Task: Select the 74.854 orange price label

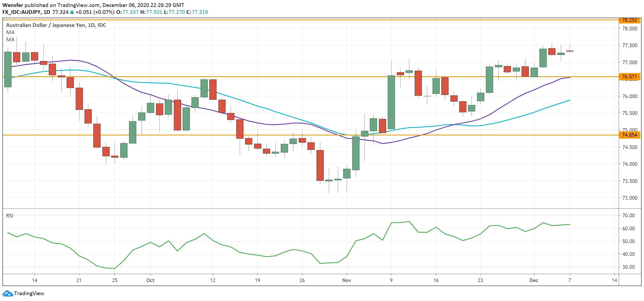Action: 629,135
